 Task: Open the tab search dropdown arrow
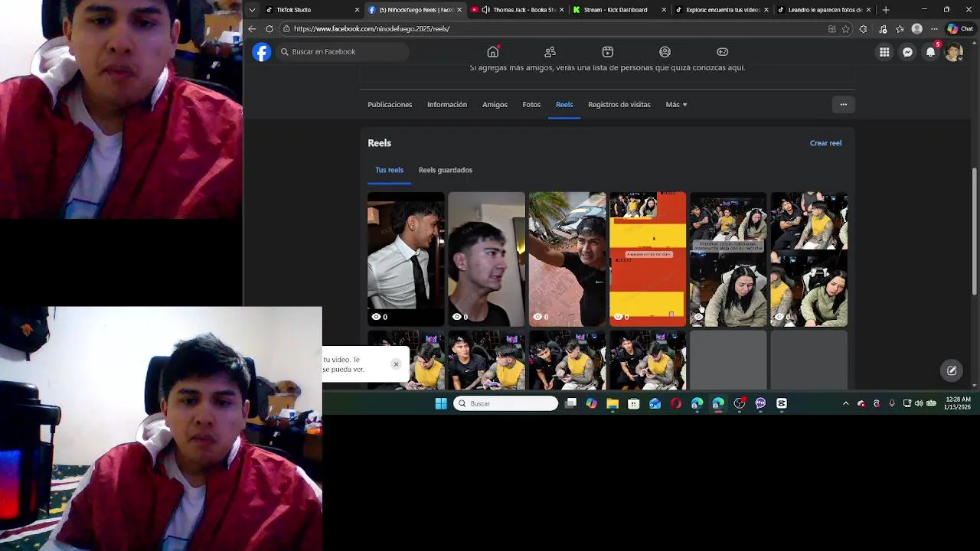(252, 10)
